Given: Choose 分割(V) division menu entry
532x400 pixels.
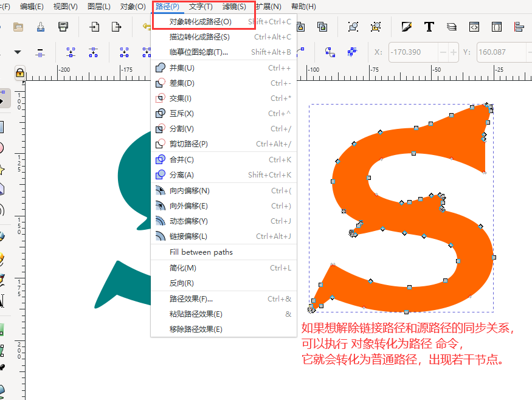Looking at the screenshot, I should 224,129.
